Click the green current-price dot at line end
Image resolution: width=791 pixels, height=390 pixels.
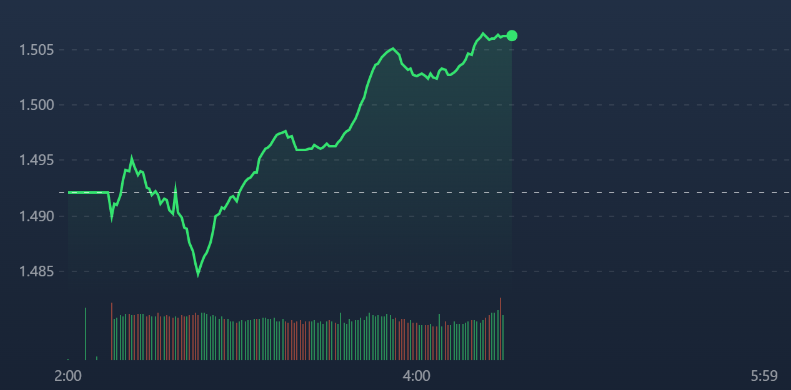click(x=512, y=35)
